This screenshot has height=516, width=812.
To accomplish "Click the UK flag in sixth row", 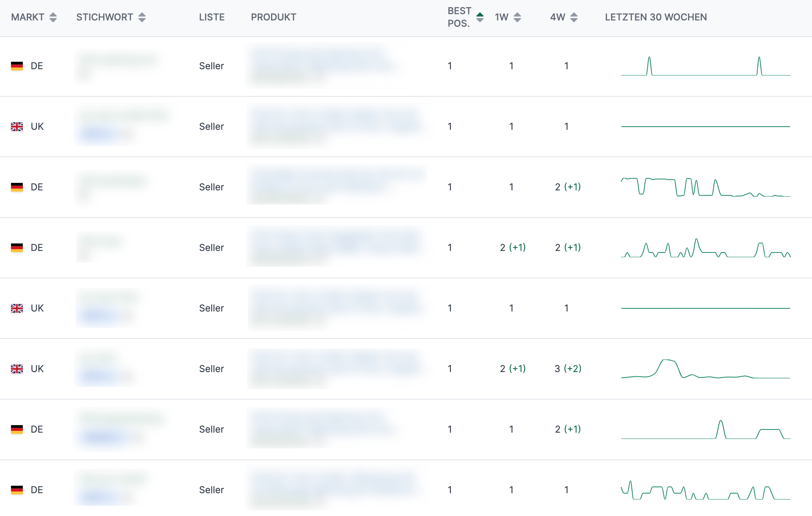I will [17, 369].
